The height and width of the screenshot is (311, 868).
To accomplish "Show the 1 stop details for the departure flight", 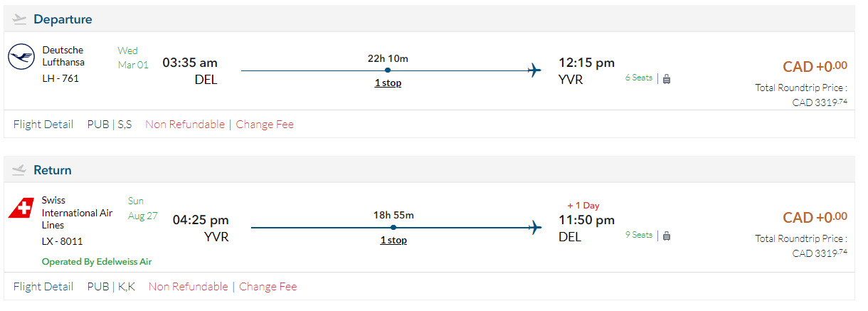I will [388, 83].
